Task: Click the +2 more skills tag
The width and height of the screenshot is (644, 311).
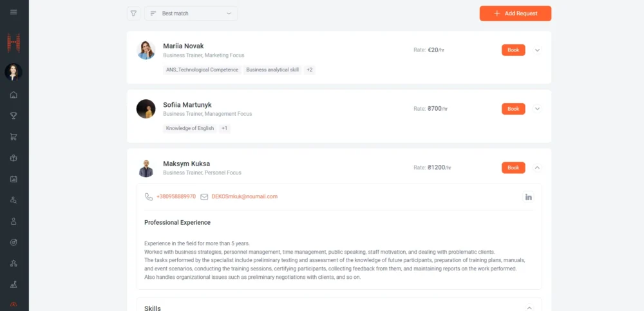Action: (x=309, y=70)
